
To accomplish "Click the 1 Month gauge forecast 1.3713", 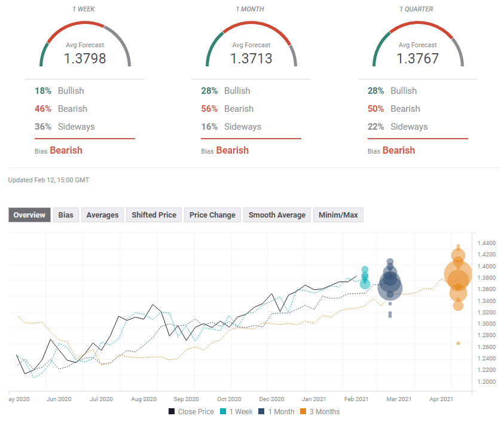I will pyautogui.click(x=251, y=59).
